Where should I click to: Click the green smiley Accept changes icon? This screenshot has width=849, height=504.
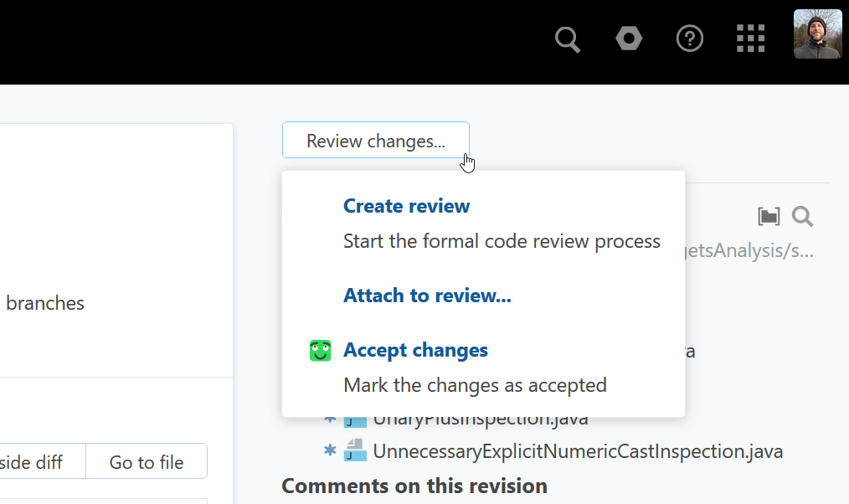pyautogui.click(x=321, y=351)
